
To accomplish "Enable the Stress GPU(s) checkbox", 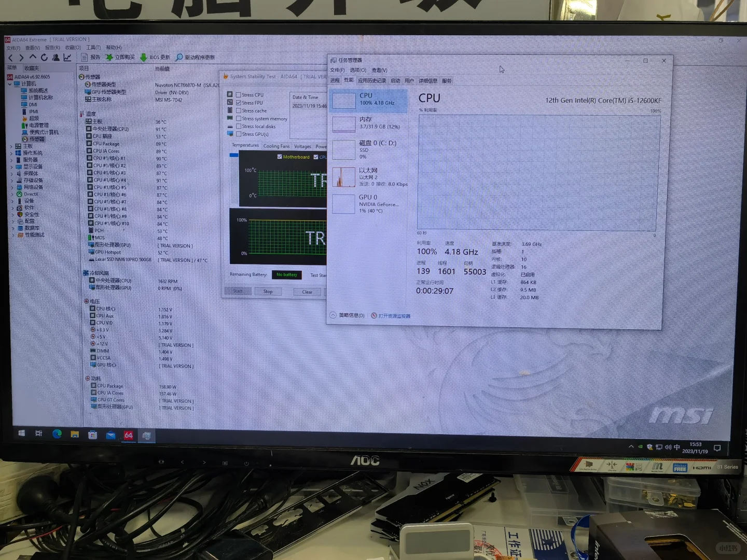I will click(x=239, y=134).
